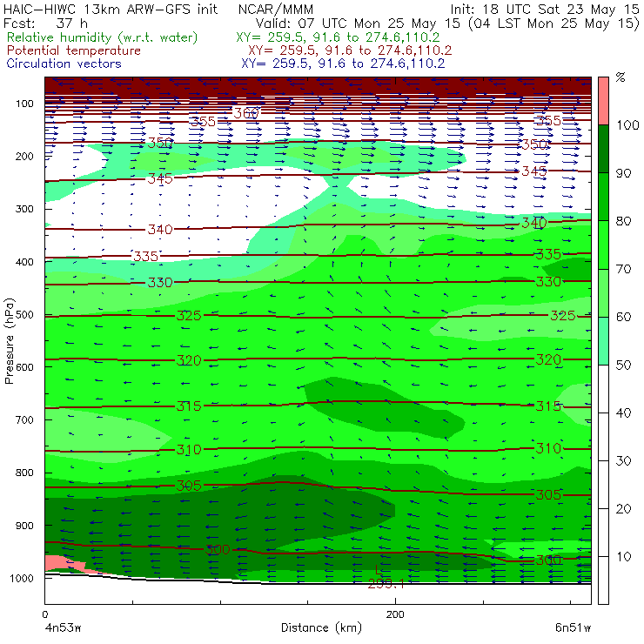
Task: Click the red 'Potential temperature' legend label
Action: [x=74, y=50]
